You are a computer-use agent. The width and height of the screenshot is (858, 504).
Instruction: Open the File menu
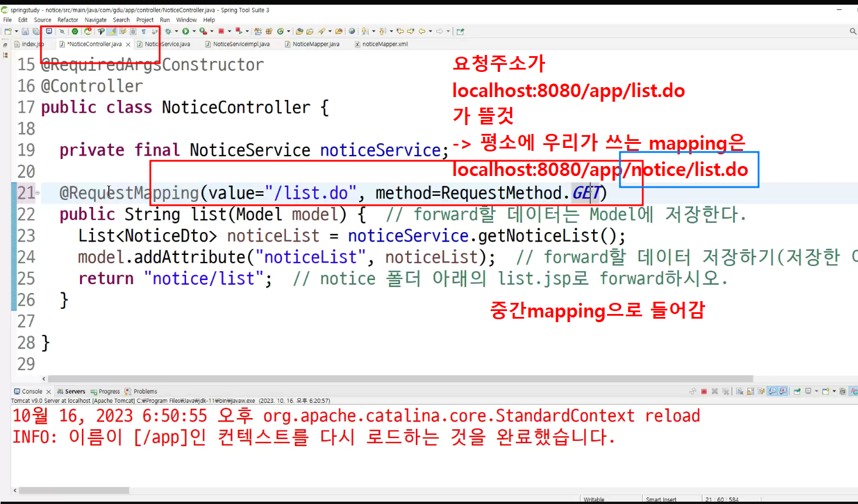click(x=8, y=20)
